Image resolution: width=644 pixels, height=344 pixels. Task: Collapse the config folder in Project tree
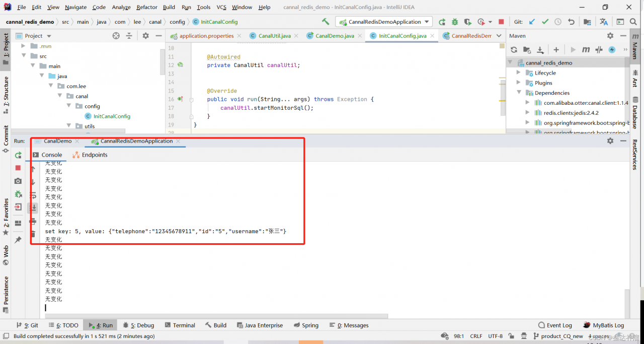(x=70, y=106)
